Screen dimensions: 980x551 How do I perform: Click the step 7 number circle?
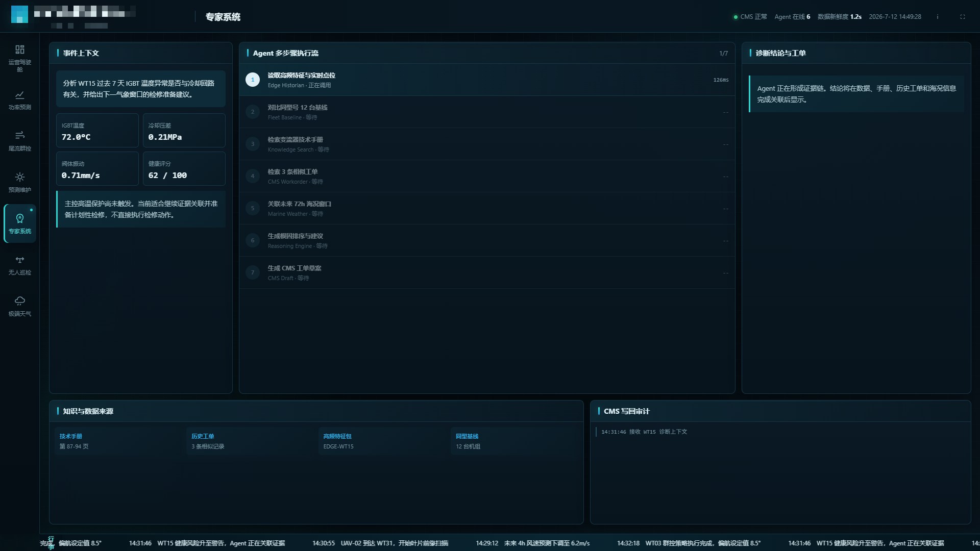(x=253, y=272)
